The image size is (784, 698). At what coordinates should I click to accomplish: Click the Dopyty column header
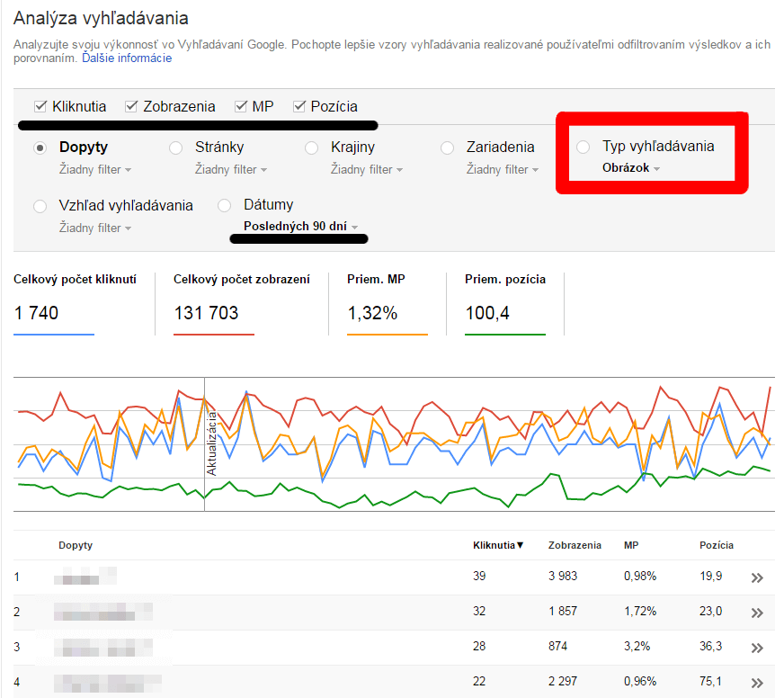pyautogui.click(x=76, y=545)
